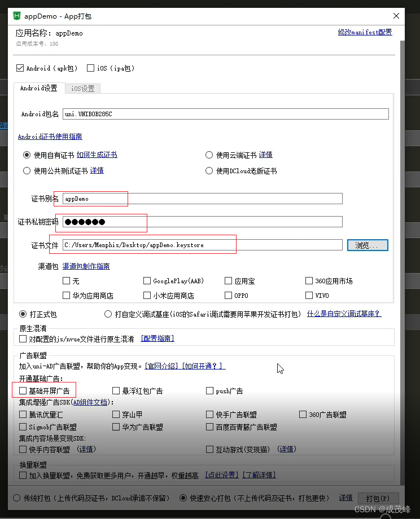Click the HBuilderX logo icon in title bar
The image size is (420, 519).
click(16, 16)
